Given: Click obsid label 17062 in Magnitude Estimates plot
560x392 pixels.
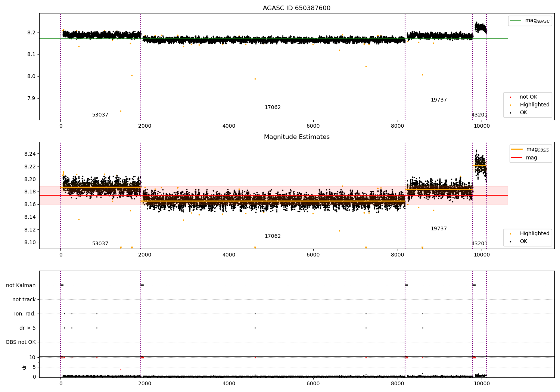Looking at the screenshot, I should tap(273, 236).
